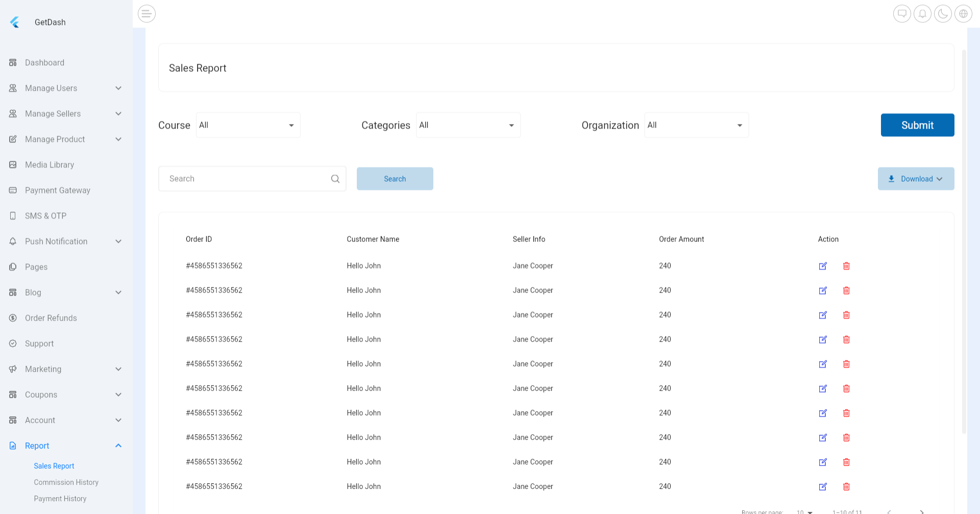Open the Categories dropdown
The image size is (980, 514).
[468, 125]
